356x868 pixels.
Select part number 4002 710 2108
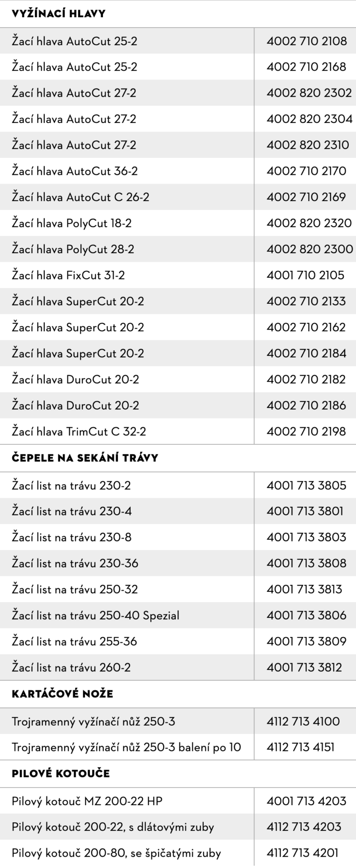306,41
